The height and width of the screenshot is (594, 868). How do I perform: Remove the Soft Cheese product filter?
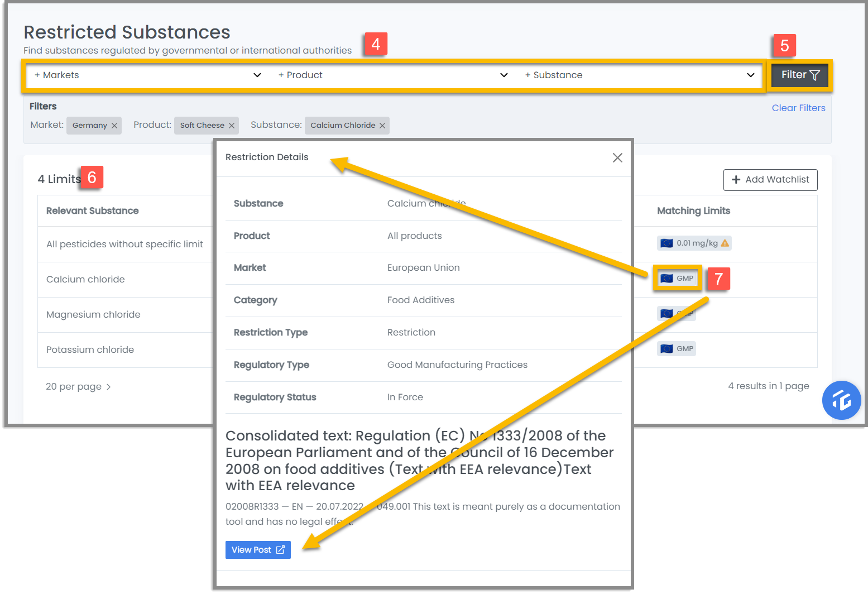point(232,126)
